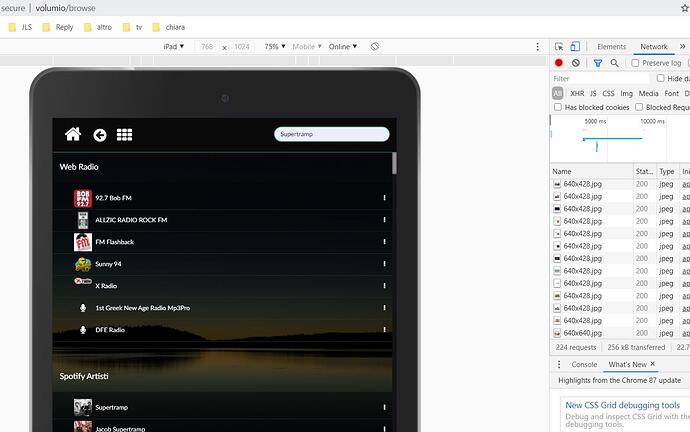Viewport: 690px width, 432px height.
Task: Open options menu for FM Flashback
Action: [x=385, y=242]
